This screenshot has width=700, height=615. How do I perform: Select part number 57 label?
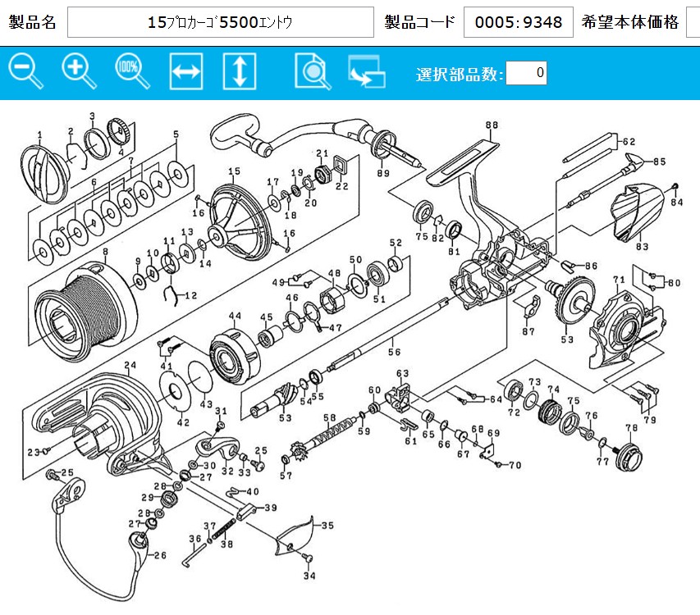[286, 476]
